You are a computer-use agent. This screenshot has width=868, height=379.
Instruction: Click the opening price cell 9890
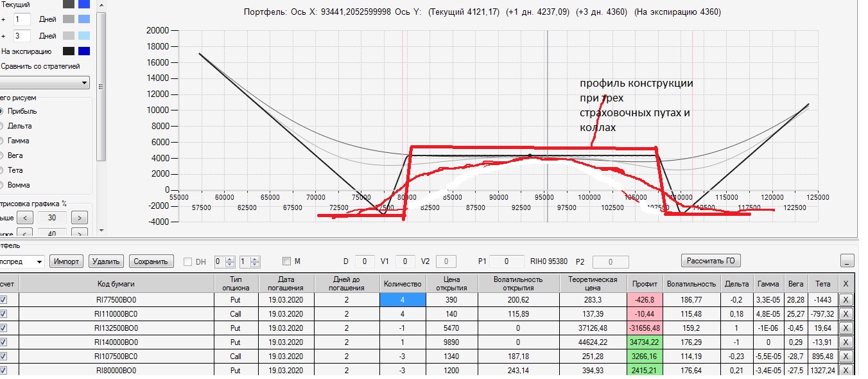click(x=451, y=342)
